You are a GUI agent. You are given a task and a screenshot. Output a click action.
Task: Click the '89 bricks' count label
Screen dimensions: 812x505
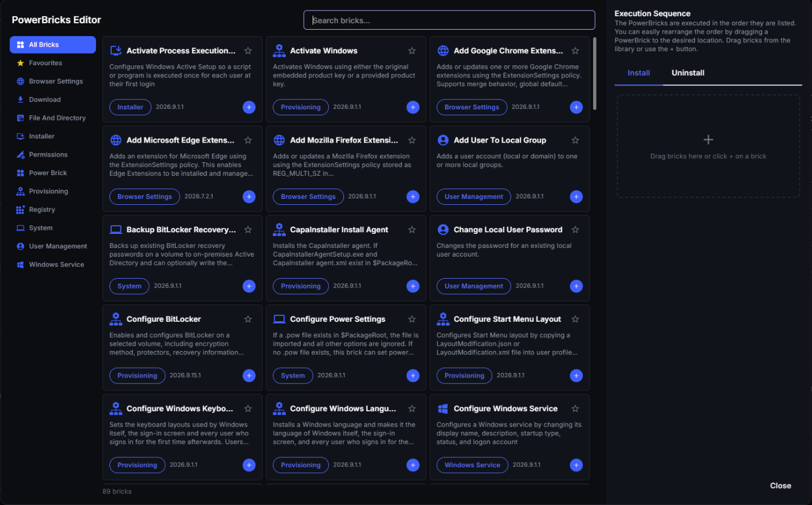[117, 492]
